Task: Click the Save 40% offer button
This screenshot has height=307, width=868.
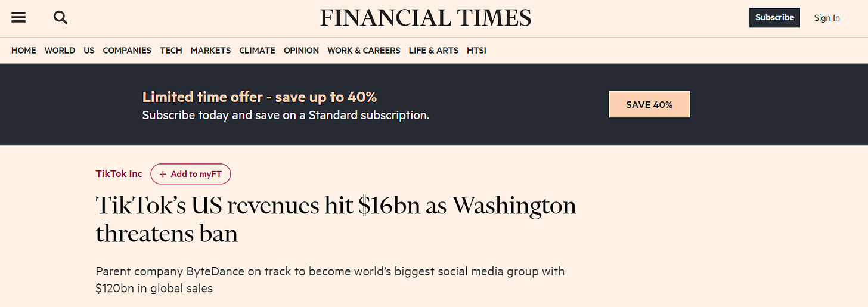Action: pyautogui.click(x=649, y=104)
